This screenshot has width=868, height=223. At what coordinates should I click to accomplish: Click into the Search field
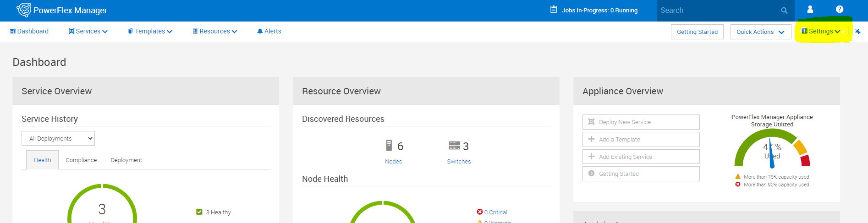(x=717, y=11)
